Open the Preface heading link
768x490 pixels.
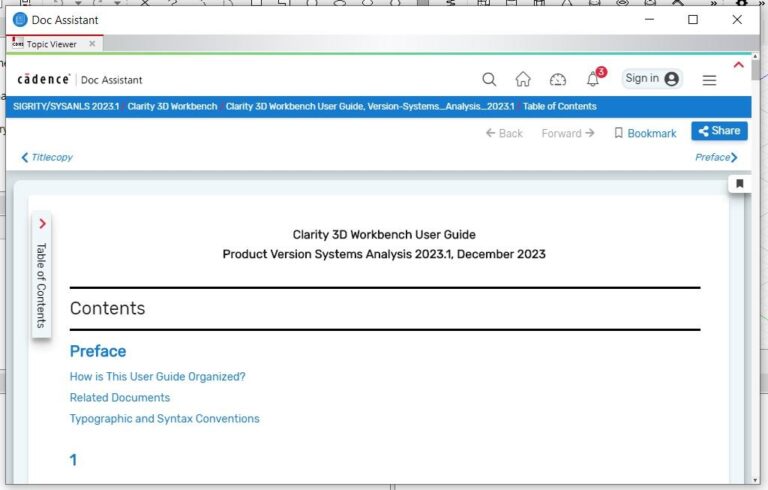coord(98,351)
